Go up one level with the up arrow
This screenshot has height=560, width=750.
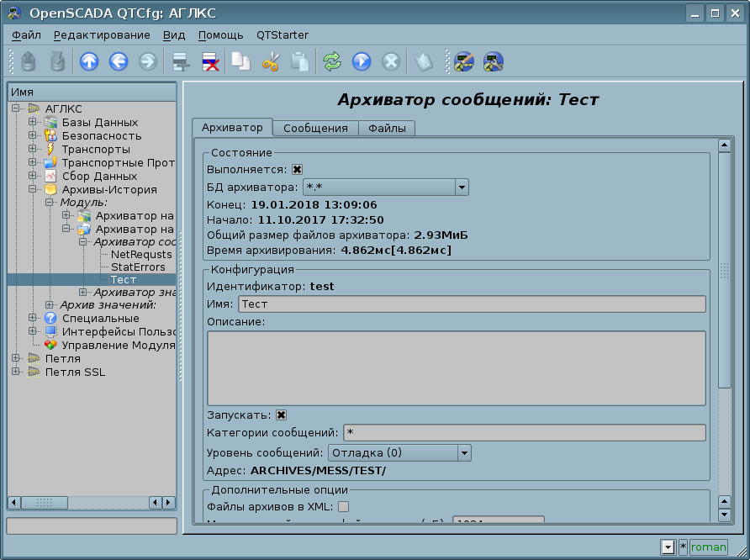tap(89, 61)
